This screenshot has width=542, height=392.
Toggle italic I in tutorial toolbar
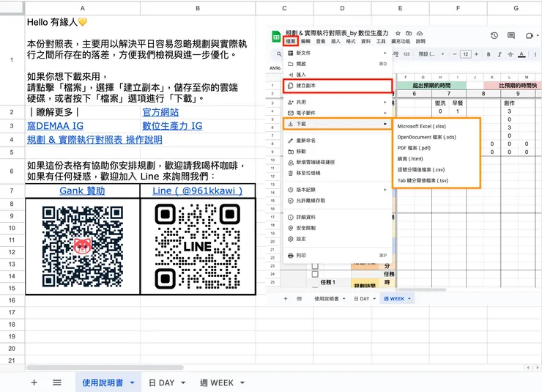500,54
